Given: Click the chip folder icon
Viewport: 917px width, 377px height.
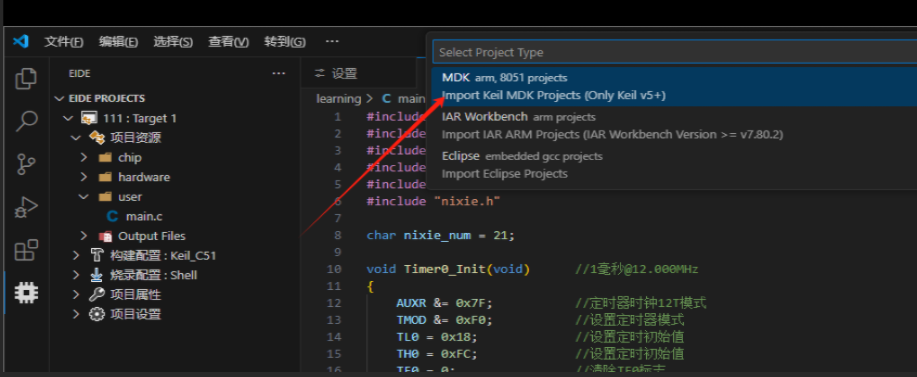Looking at the screenshot, I should click(105, 158).
